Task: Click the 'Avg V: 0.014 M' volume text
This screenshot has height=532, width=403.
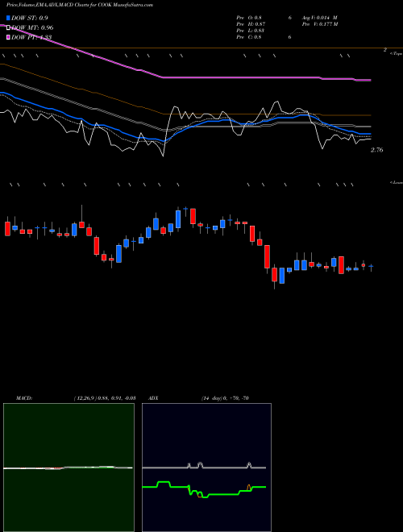Action: point(319,18)
